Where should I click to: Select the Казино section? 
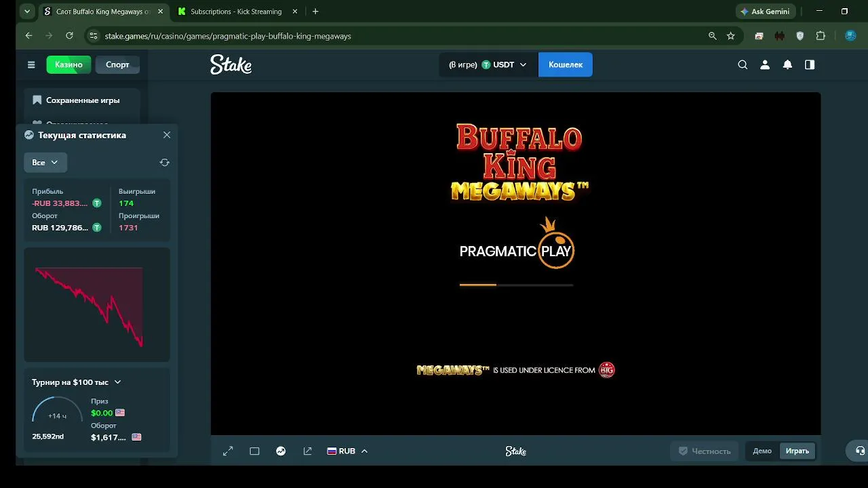(x=68, y=64)
